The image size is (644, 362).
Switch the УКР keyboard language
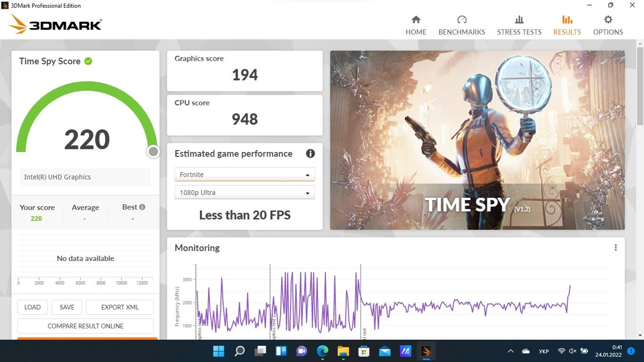click(x=544, y=351)
